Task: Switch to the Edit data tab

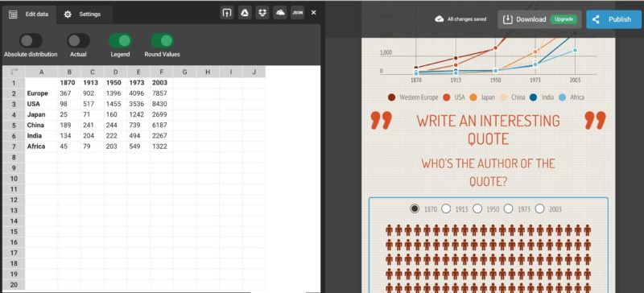Action: click(29, 14)
